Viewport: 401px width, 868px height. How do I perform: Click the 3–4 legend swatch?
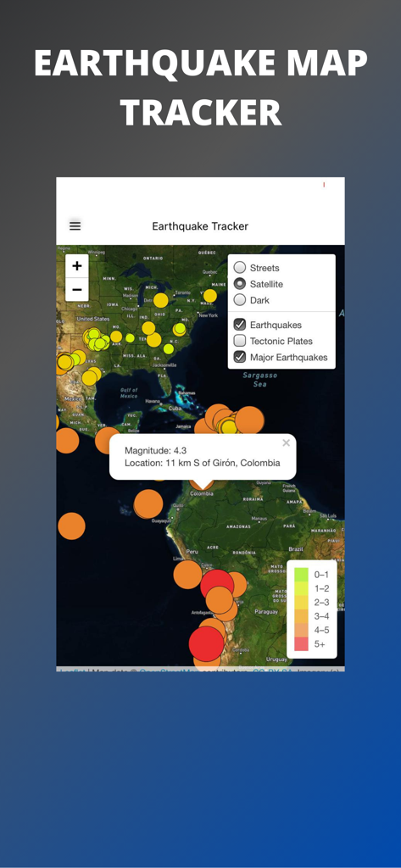301,616
